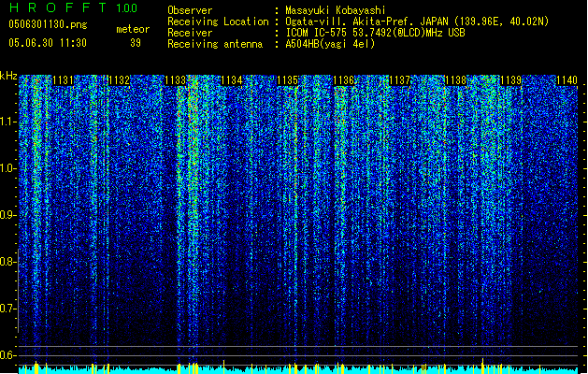The width and height of the screenshot is (588, 374).
Task: Click the 1139 time marker
Action: [511, 80]
